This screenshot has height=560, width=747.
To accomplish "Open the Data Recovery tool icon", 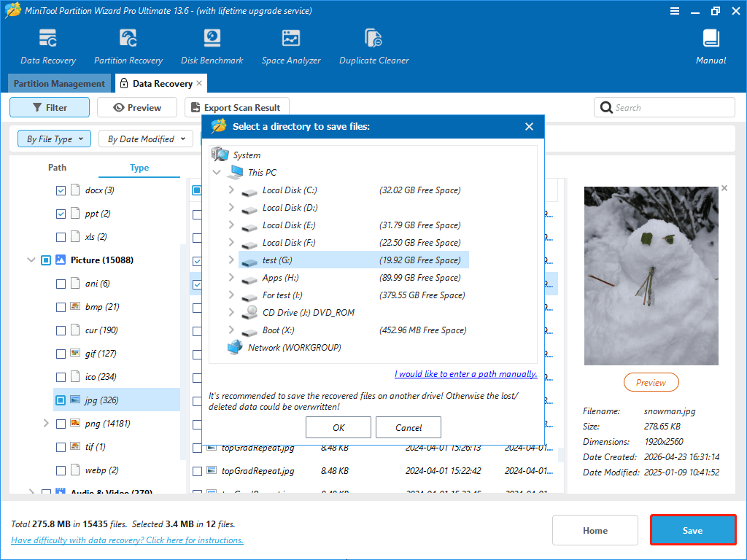I will coord(48,38).
